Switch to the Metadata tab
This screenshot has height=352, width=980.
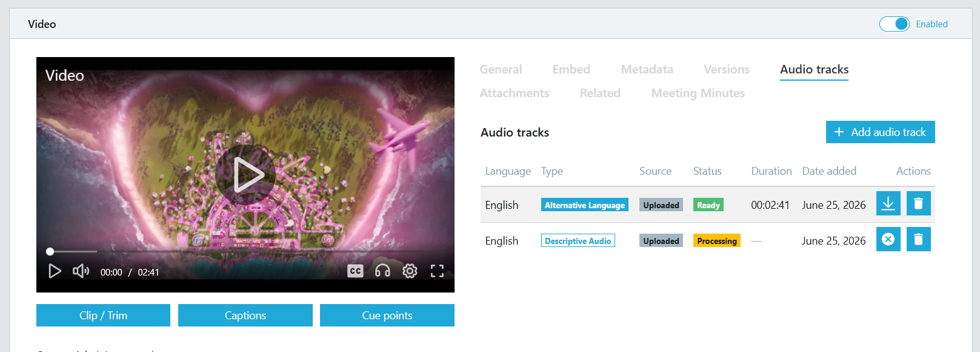coord(647,69)
